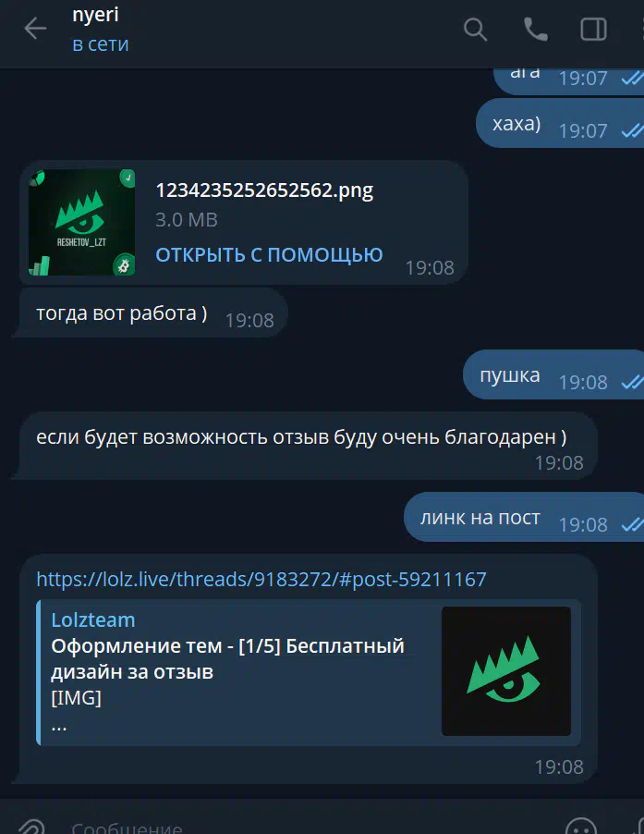Screen dimensions: 644x834
Task: Start a voice call with nyeri
Action: coord(535,30)
